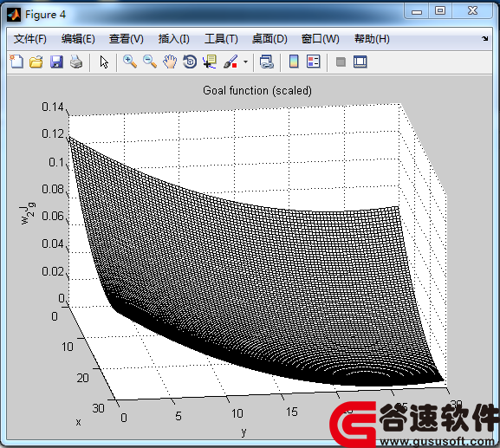Print the figure with the printer icon

[76, 62]
